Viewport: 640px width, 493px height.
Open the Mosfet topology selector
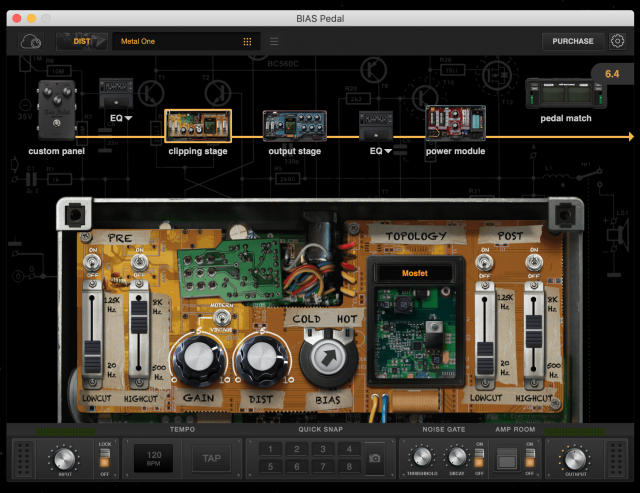coord(415,273)
